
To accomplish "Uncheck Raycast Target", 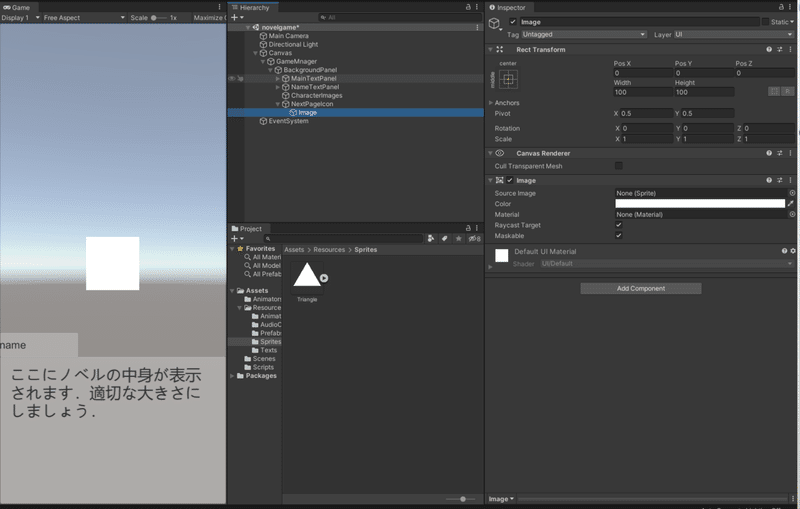I will pos(619,225).
